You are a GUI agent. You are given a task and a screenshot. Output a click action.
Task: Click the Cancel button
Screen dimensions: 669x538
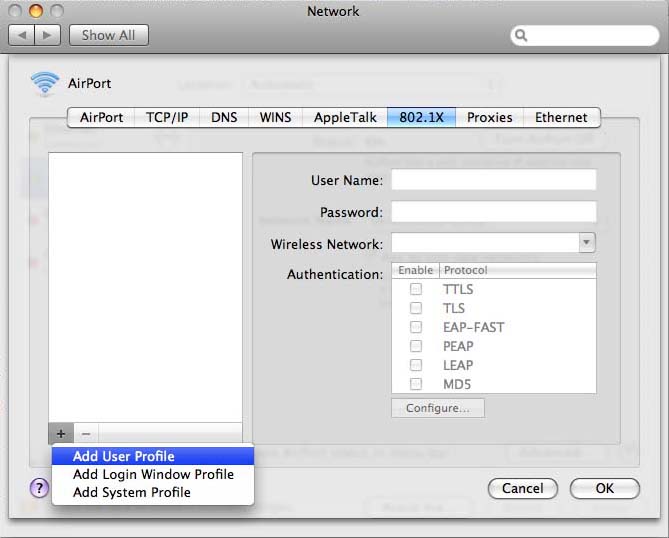click(523, 488)
